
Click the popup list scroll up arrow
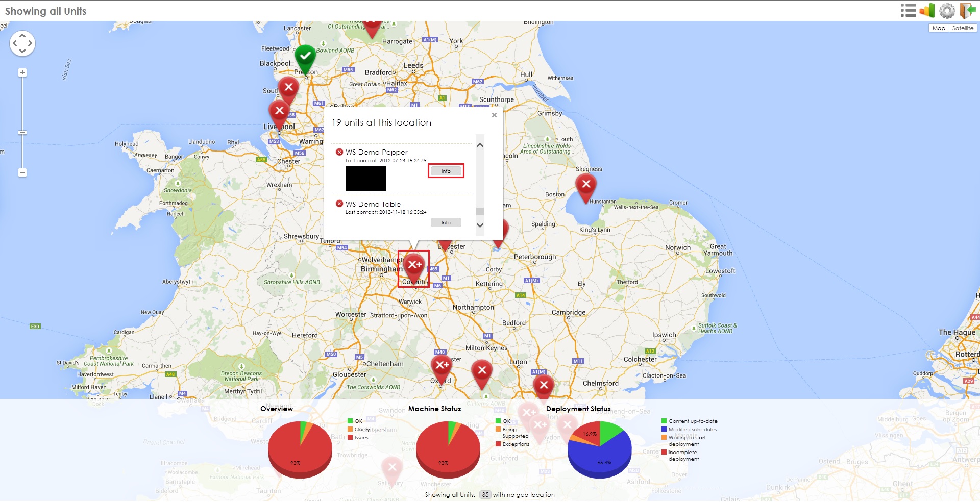480,145
